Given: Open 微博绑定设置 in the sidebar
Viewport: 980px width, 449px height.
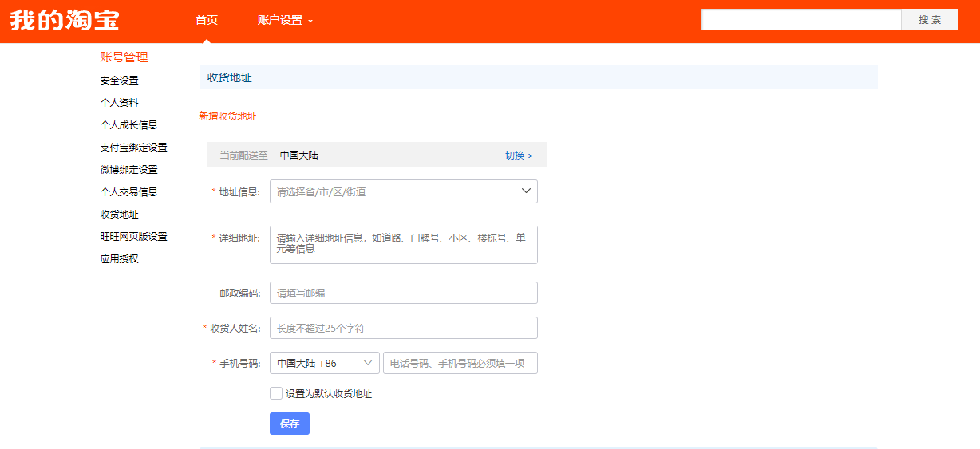Looking at the screenshot, I should click(x=128, y=170).
